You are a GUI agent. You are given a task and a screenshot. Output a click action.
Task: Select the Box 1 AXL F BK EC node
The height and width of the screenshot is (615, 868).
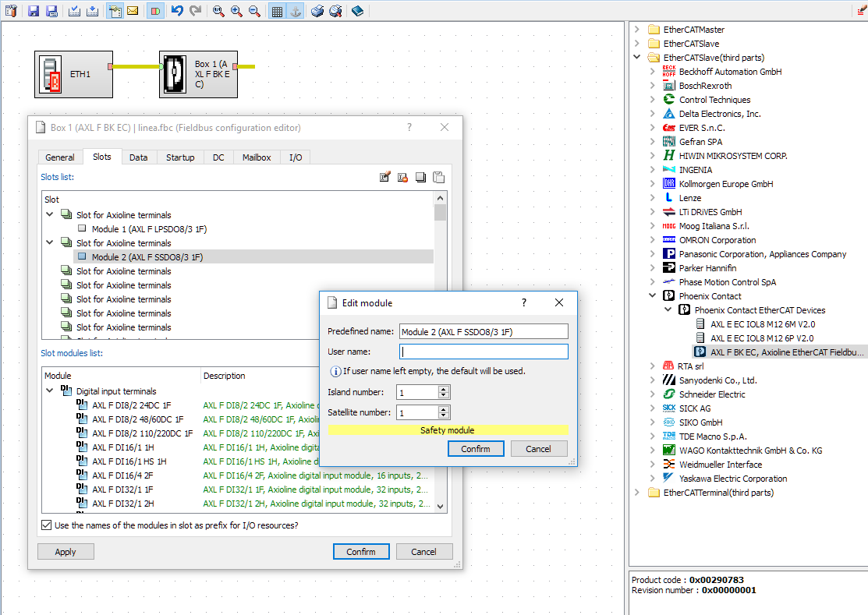pyautogui.click(x=199, y=74)
